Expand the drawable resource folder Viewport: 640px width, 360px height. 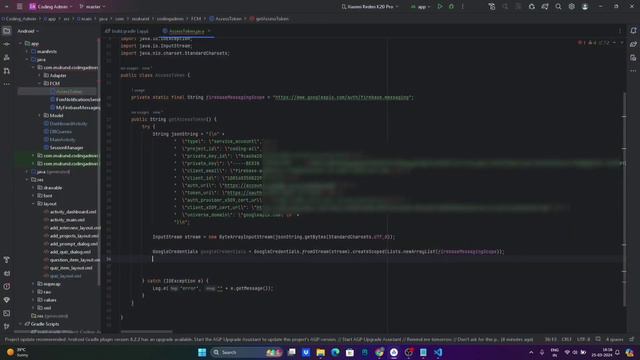click(x=33, y=188)
